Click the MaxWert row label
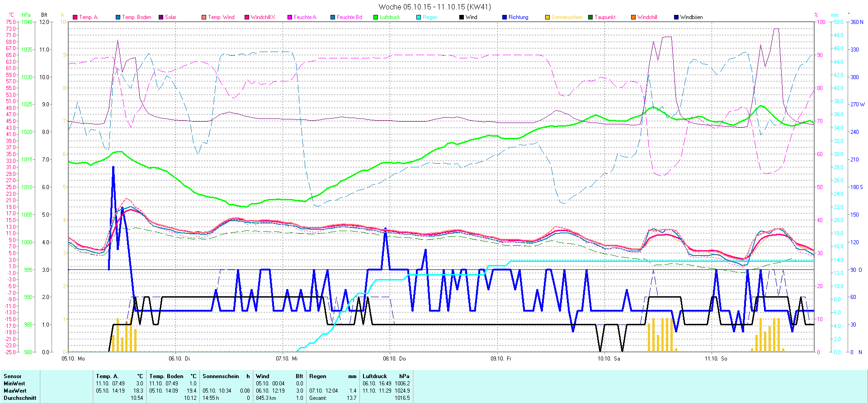Image resolution: width=868 pixels, height=403 pixels. tap(15, 391)
